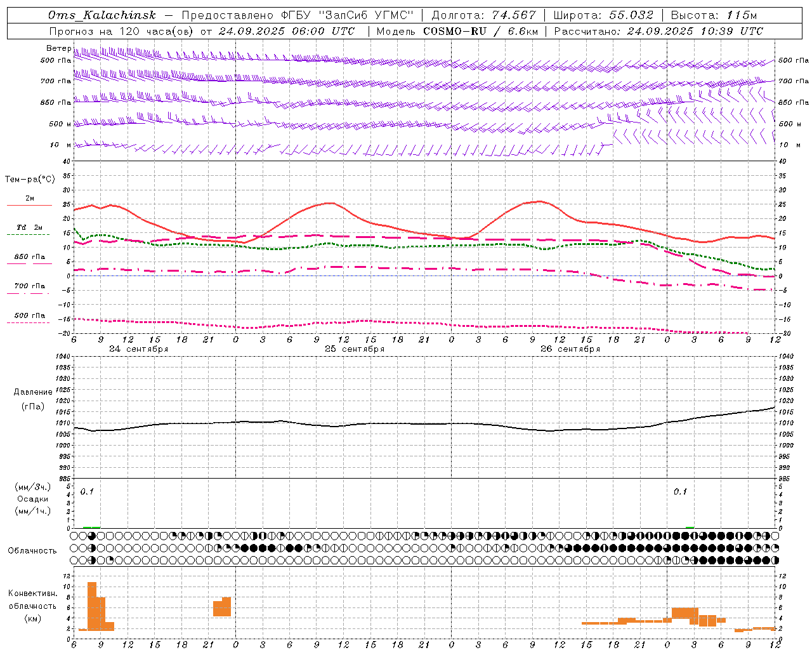Select the latitude value "Широта: 55.032"

[603, 15]
